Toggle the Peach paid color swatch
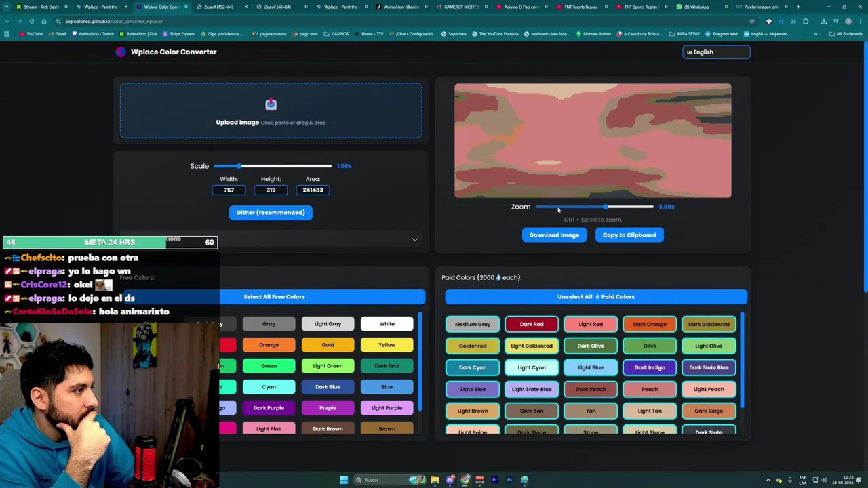Screen dimensions: 868x488 click(650, 389)
